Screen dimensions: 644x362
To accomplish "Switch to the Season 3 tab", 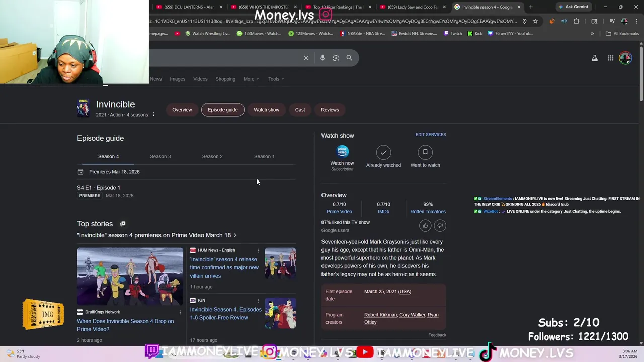I will 160,156.
